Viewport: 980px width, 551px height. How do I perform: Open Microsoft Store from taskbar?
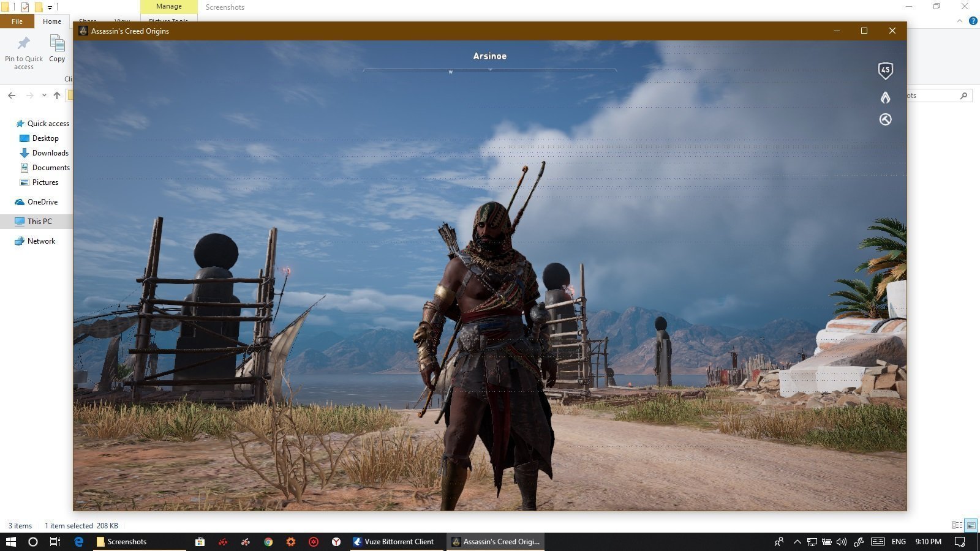(200, 542)
